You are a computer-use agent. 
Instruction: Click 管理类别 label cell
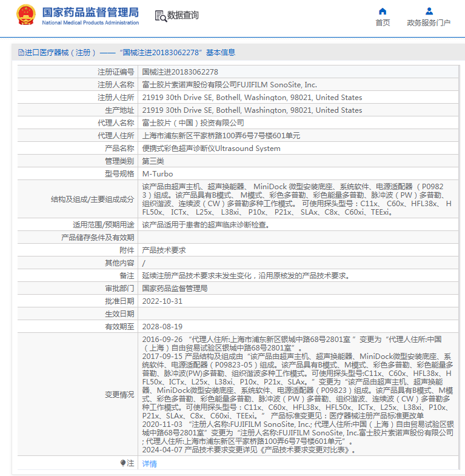(78, 161)
